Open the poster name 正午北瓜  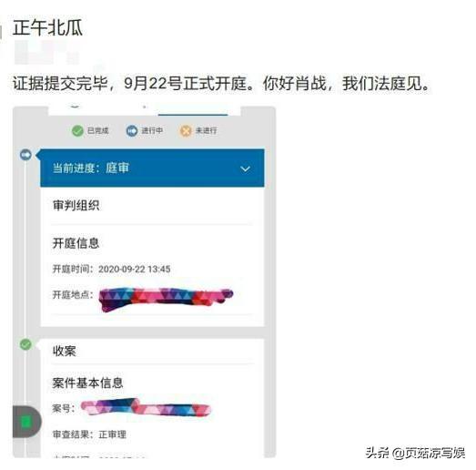pos(47,28)
